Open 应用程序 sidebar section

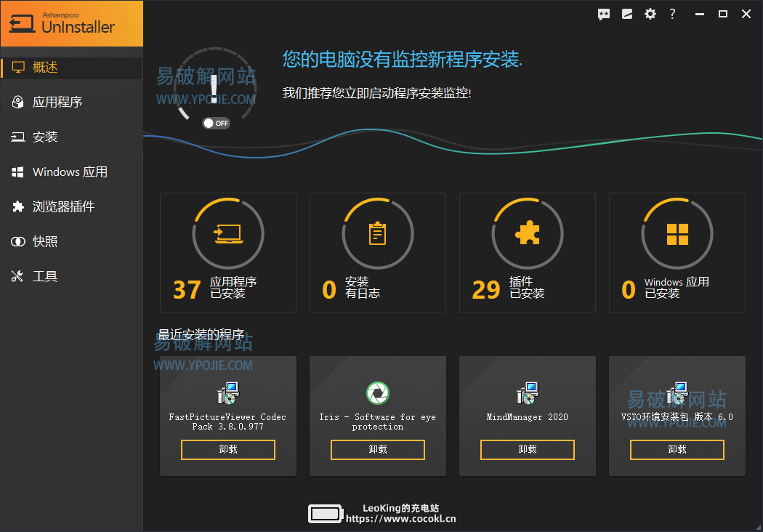tap(71, 102)
